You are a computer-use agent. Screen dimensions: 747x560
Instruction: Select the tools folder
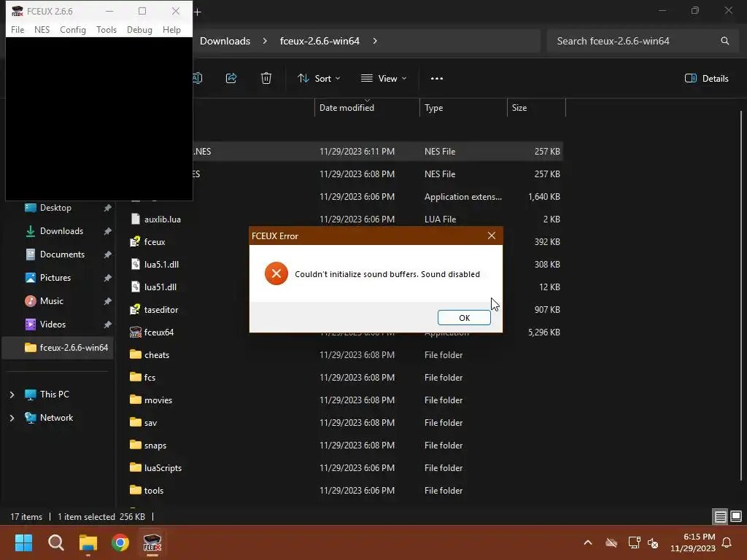click(153, 491)
